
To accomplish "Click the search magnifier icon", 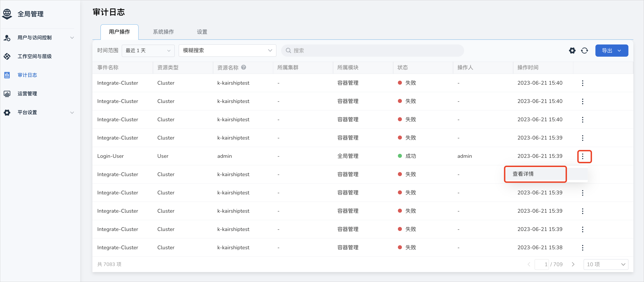I will [288, 50].
